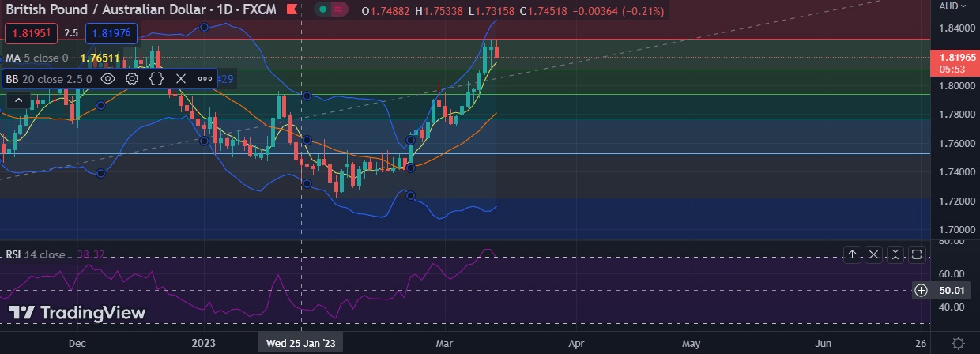Move RSI pane up with arrow icon
This screenshot has height=354, width=980.
(853, 254)
